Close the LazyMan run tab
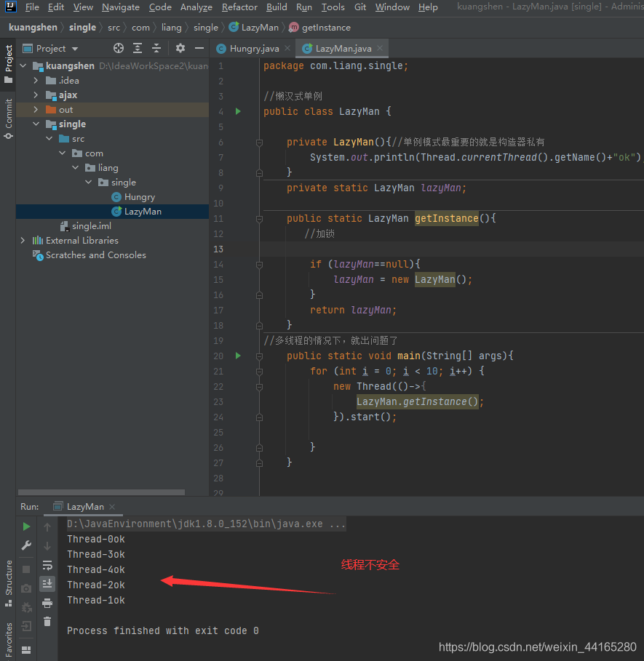The height and width of the screenshot is (661, 644). [112, 507]
